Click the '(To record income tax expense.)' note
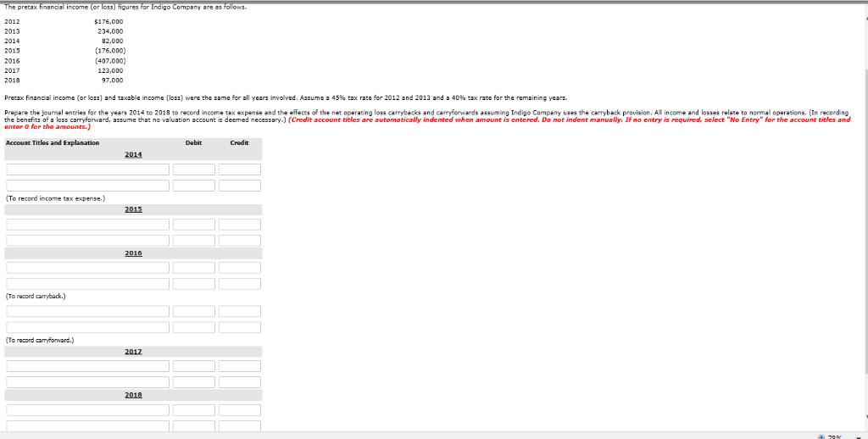Viewport: 868px width, 439px height. click(x=55, y=198)
